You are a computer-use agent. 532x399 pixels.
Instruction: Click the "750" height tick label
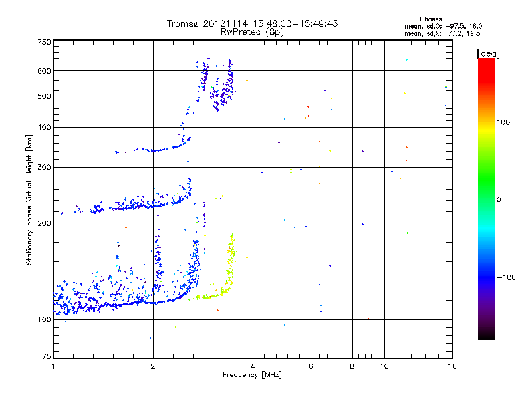44,42
